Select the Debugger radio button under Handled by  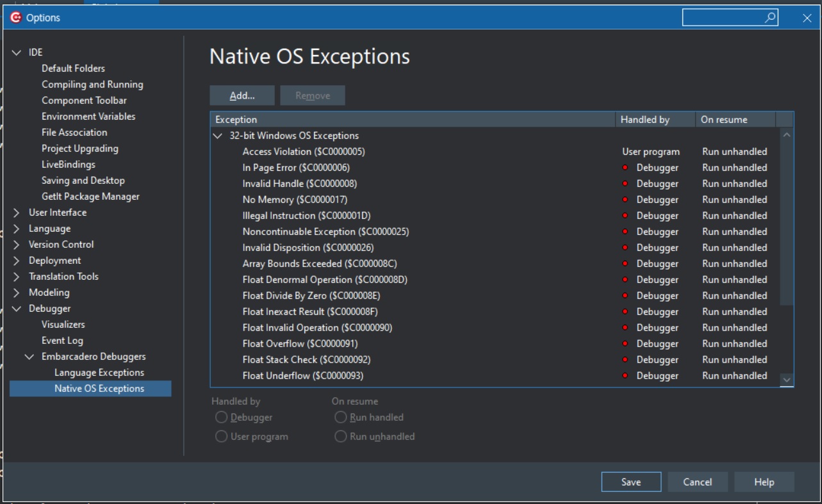tap(221, 418)
